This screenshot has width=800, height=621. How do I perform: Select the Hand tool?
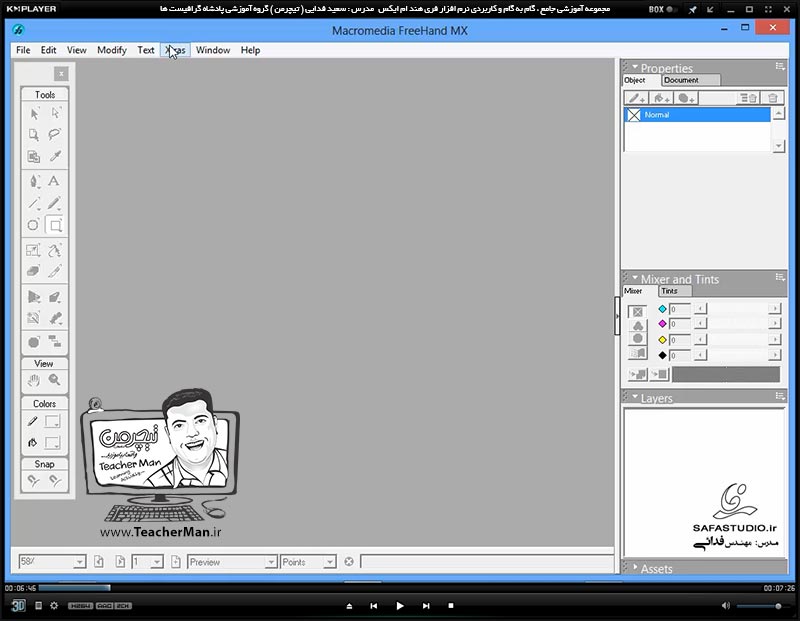click(34, 380)
